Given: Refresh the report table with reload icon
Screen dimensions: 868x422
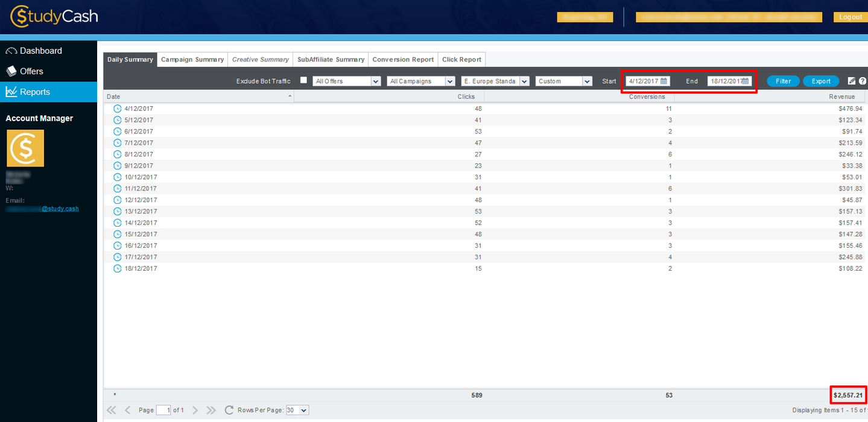Looking at the screenshot, I should (x=229, y=410).
